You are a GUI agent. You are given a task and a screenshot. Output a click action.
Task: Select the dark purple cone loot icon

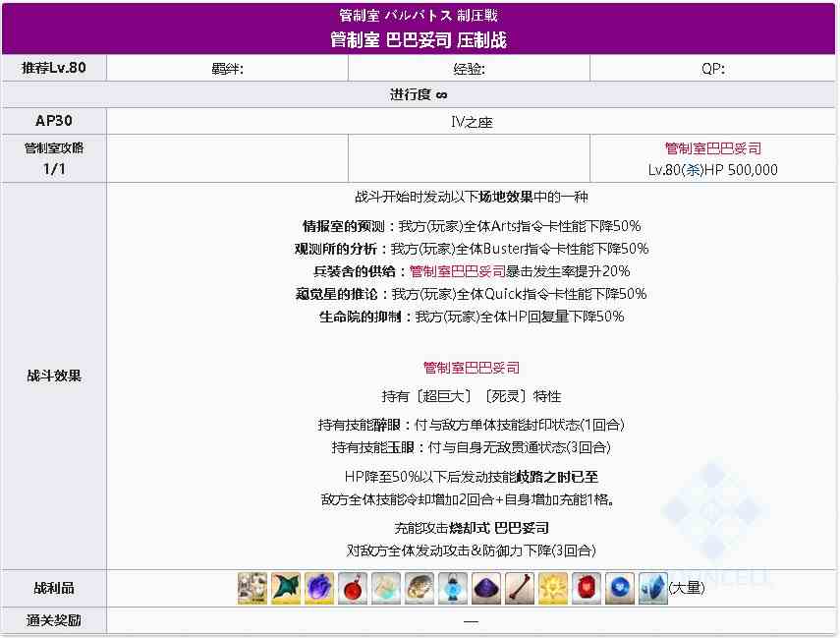pos(486,588)
